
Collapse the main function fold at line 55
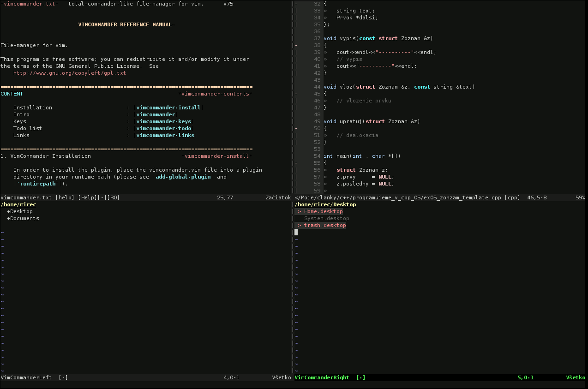click(x=296, y=163)
